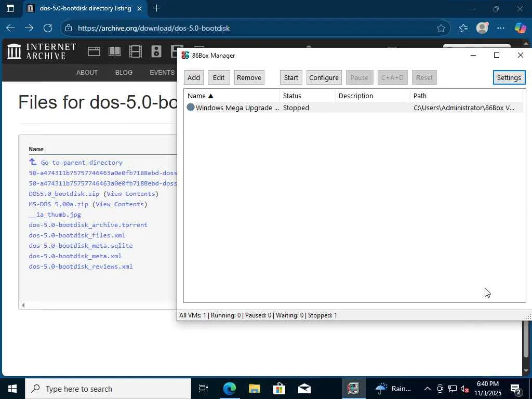Open the Edge profile avatar

[x=482, y=28]
